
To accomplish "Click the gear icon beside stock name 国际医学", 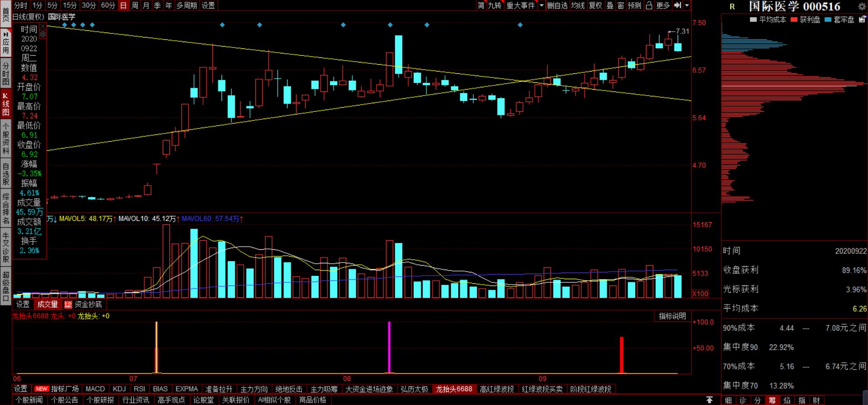I will pyautogui.click(x=862, y=6).
